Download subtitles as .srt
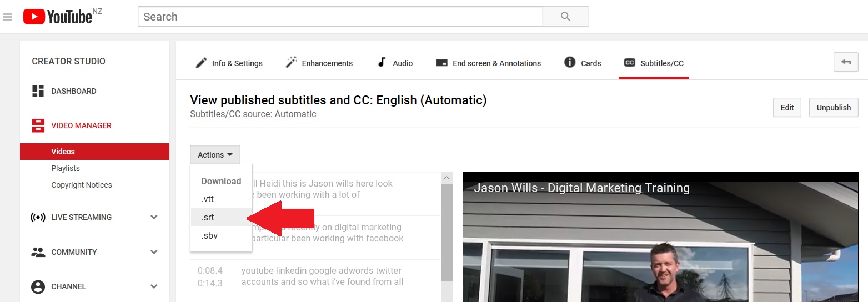868x302 pixels. pos(221,217)
